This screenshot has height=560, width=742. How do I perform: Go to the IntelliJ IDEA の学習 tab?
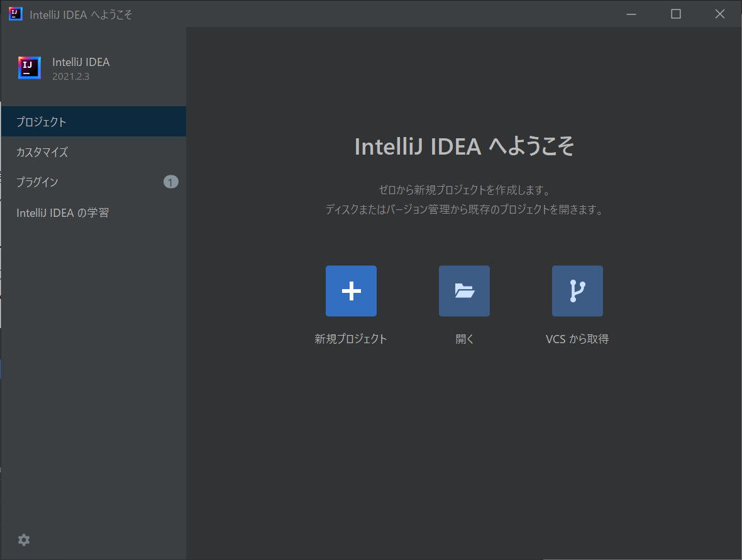point(93,213)
